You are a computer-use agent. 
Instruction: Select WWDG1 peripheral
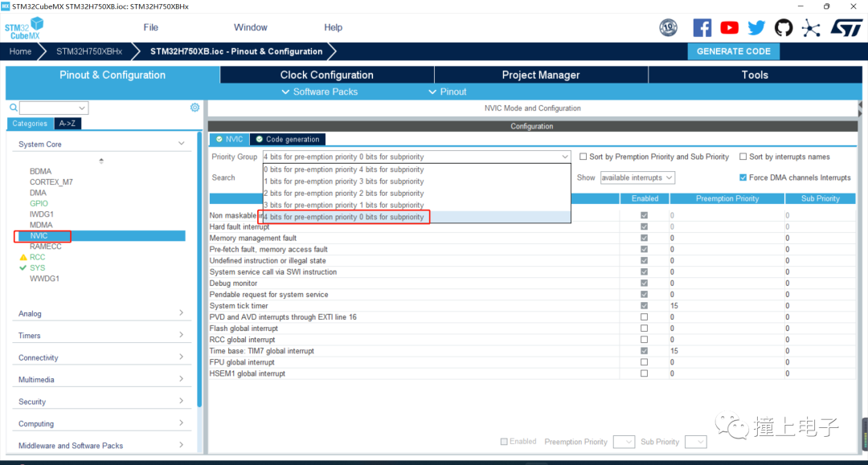tap(44, 279)
